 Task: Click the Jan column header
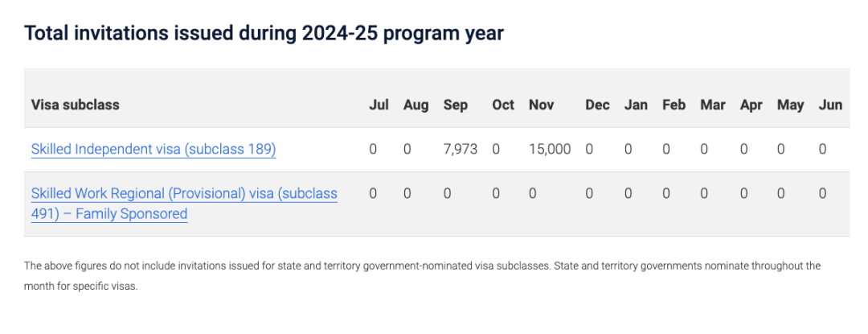tap(636, 105)
